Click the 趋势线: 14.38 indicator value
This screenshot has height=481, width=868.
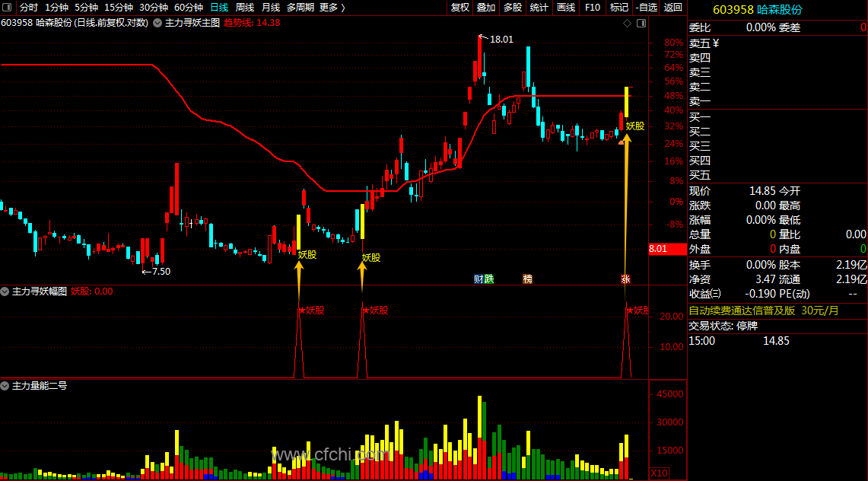252,23
